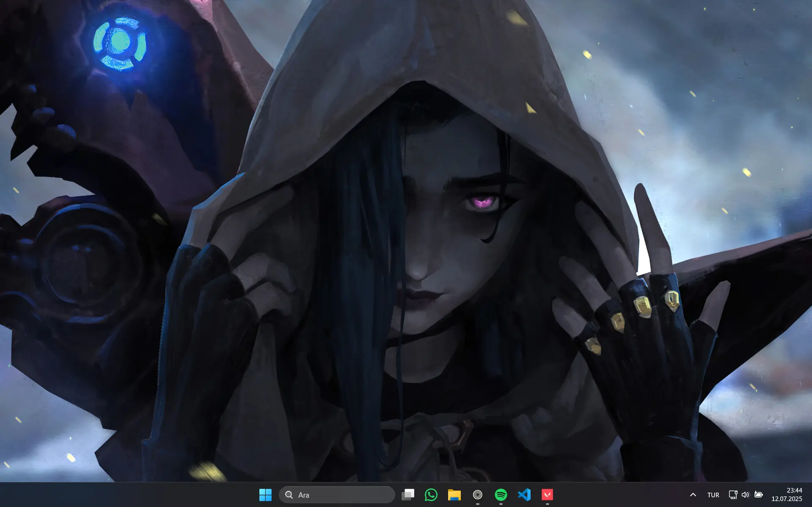Open network settings from tray icon
The height and width of the screenshot is (507, 812).
[733, 495]
